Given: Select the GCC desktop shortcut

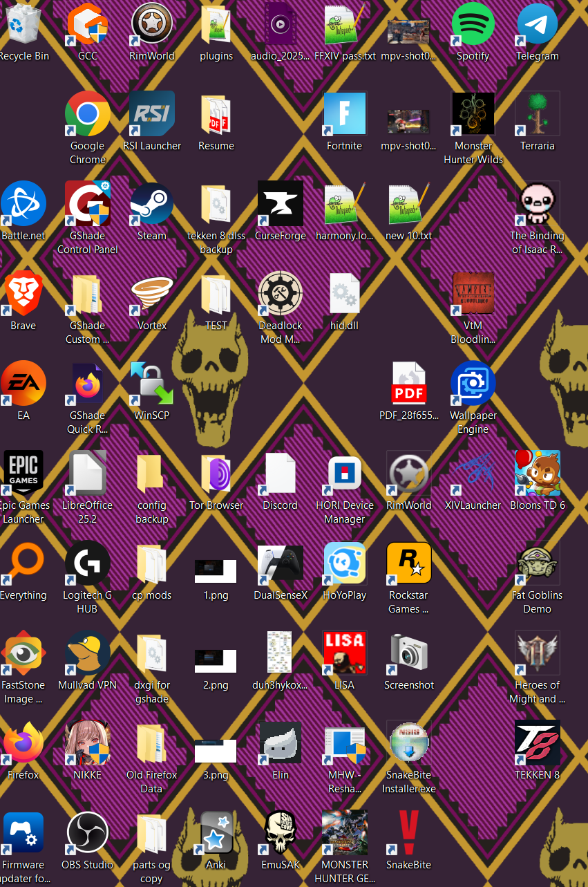Looking at the screenshot, I should [x=88, y=24].
